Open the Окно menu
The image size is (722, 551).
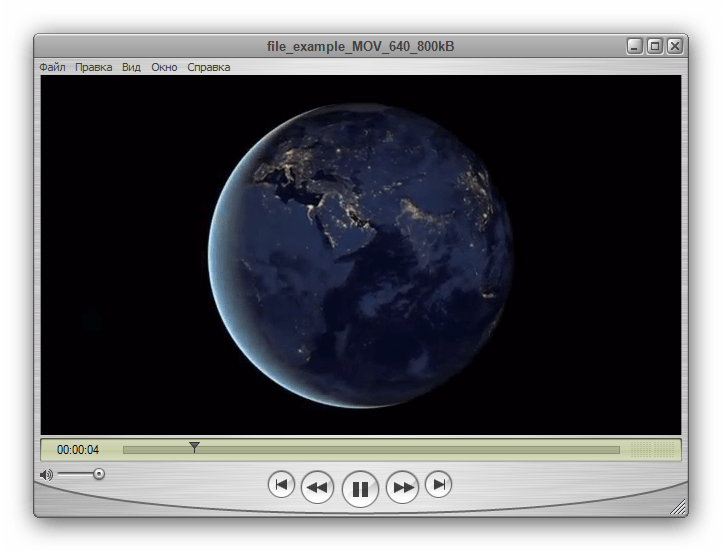pyautogui.click(x=164, y=67)
